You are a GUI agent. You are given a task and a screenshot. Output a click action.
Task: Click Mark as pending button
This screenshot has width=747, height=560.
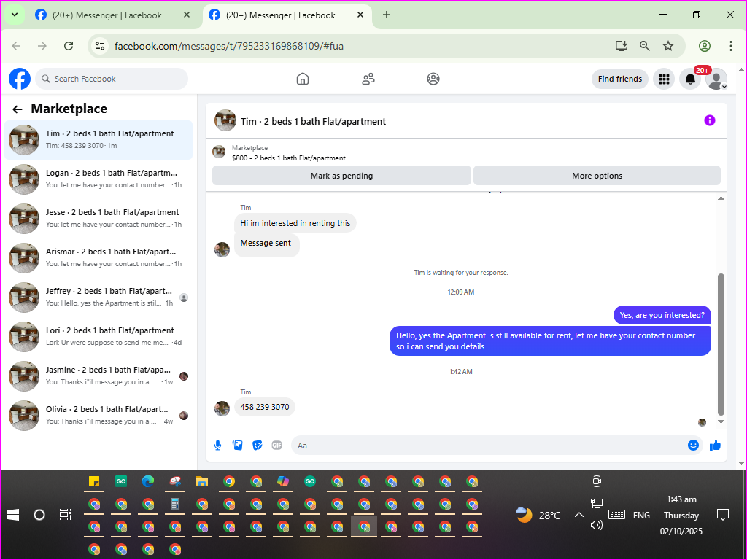pos(341,176)
